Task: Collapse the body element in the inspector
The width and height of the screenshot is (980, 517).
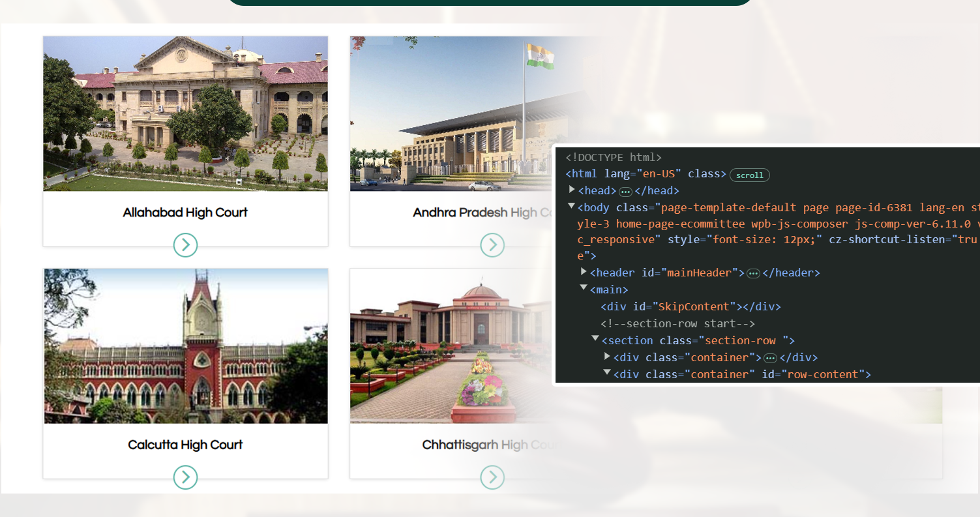Action: (x=571, y=207)
